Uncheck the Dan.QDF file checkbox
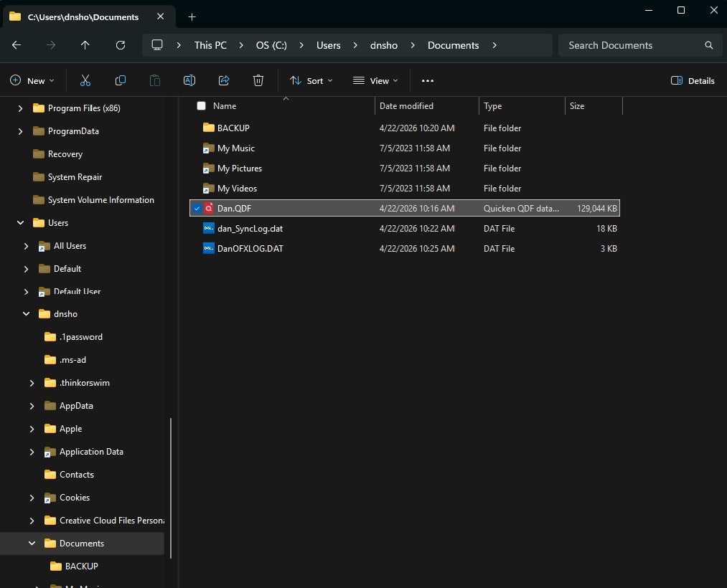The width and height of the screenshot is (727, 588). (x=197, y=209)
